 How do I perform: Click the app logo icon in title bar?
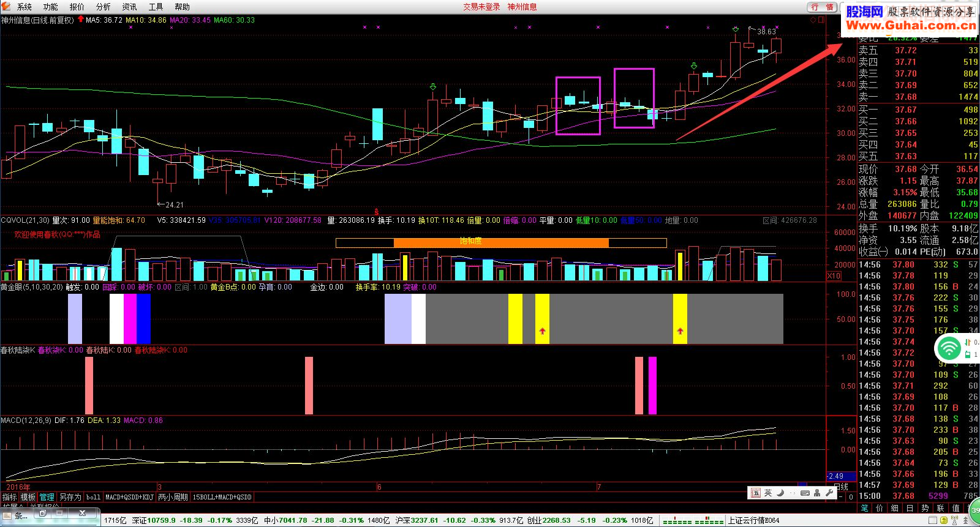coord(7,7)
